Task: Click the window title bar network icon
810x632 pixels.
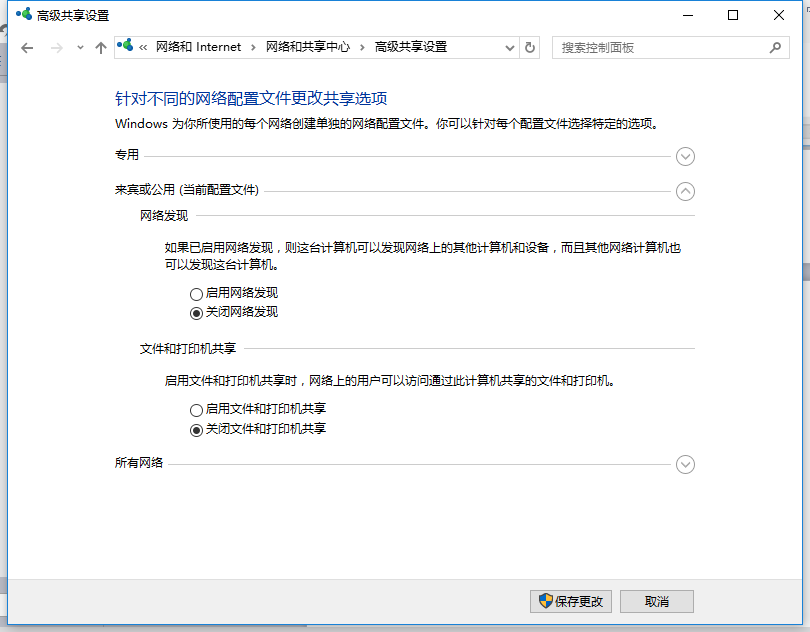Action: [22, 15]
